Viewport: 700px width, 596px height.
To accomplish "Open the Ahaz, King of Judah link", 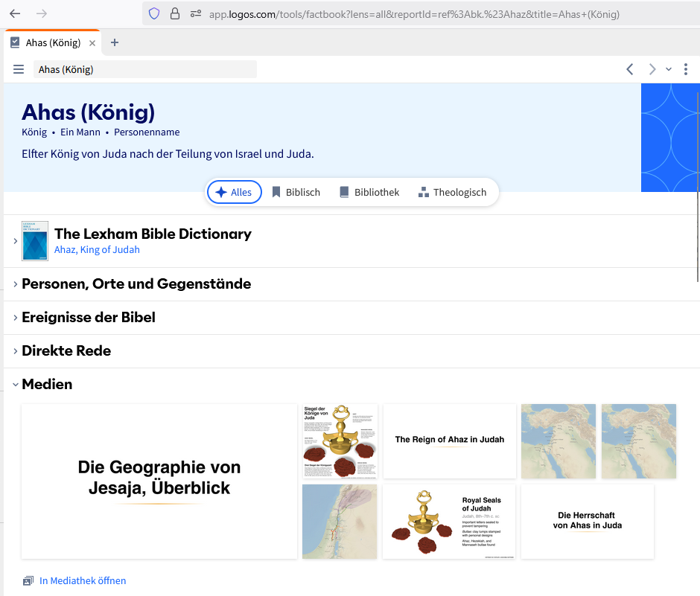I will click(x=97, y=250).
